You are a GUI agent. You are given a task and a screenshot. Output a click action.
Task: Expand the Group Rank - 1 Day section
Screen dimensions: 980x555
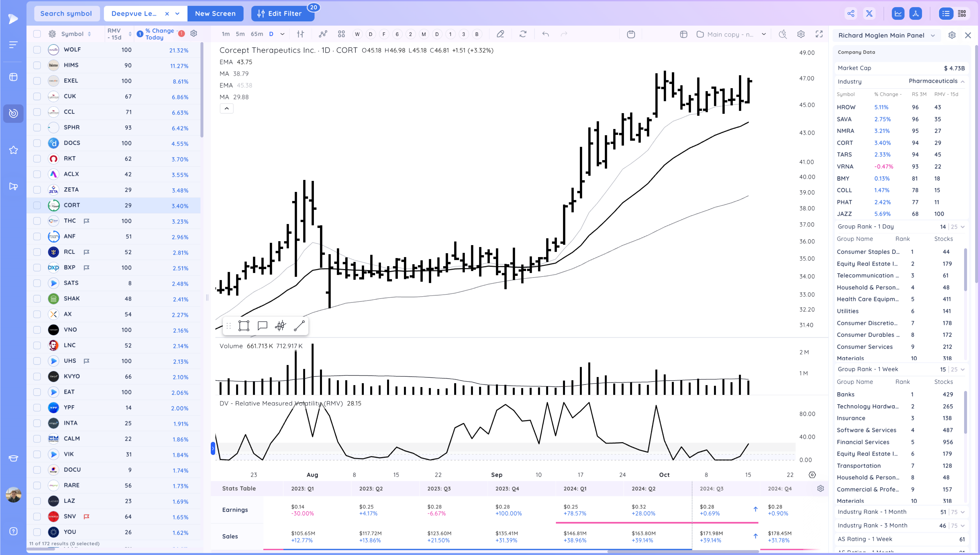point(962,227)
